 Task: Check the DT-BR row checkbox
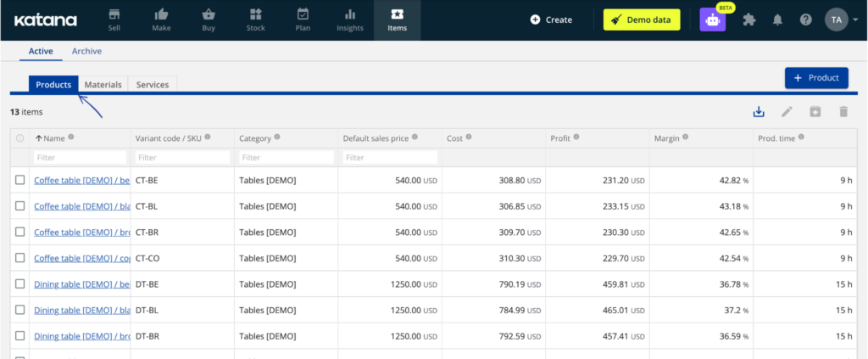coord(20,336)
